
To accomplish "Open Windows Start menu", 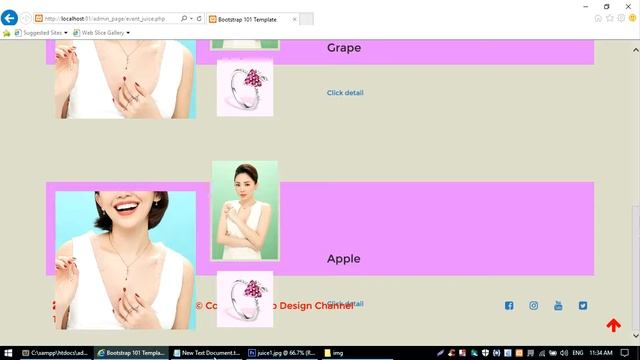I will point(8,353).
